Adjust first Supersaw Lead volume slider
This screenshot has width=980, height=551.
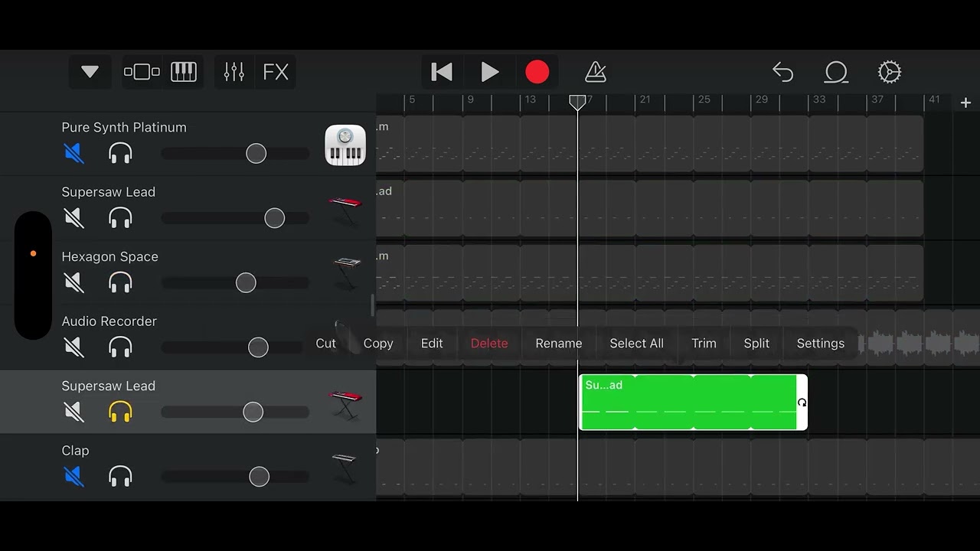click(275, 218)
